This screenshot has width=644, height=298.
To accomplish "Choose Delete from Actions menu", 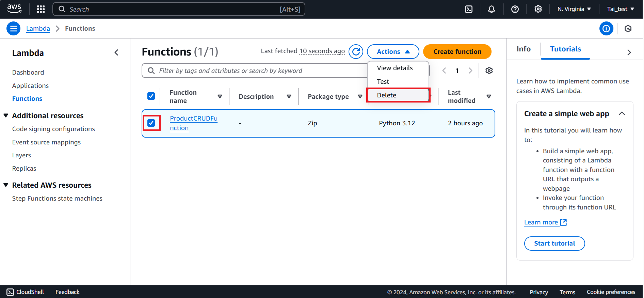I will [x=398, y=95].
